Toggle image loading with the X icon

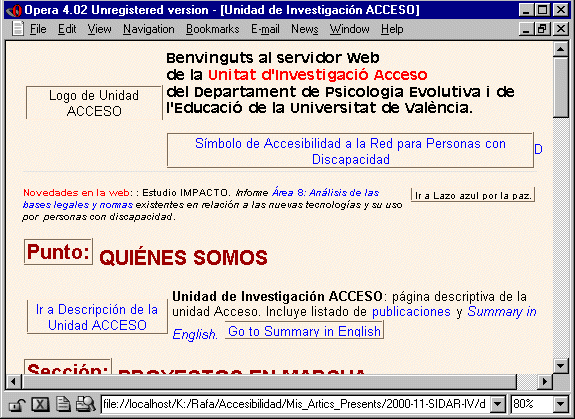coord(40,404)
